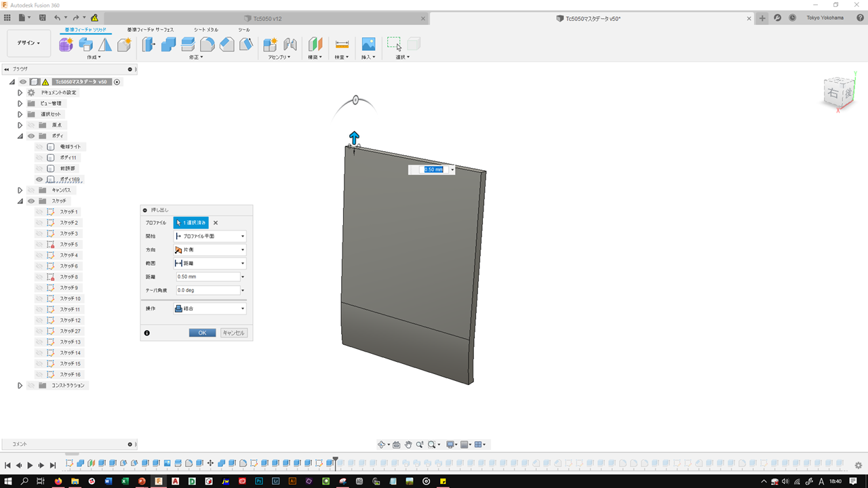Click the テーパ角度 input field
The height and width of the screenshot is (488, 868).
(207, 290)
